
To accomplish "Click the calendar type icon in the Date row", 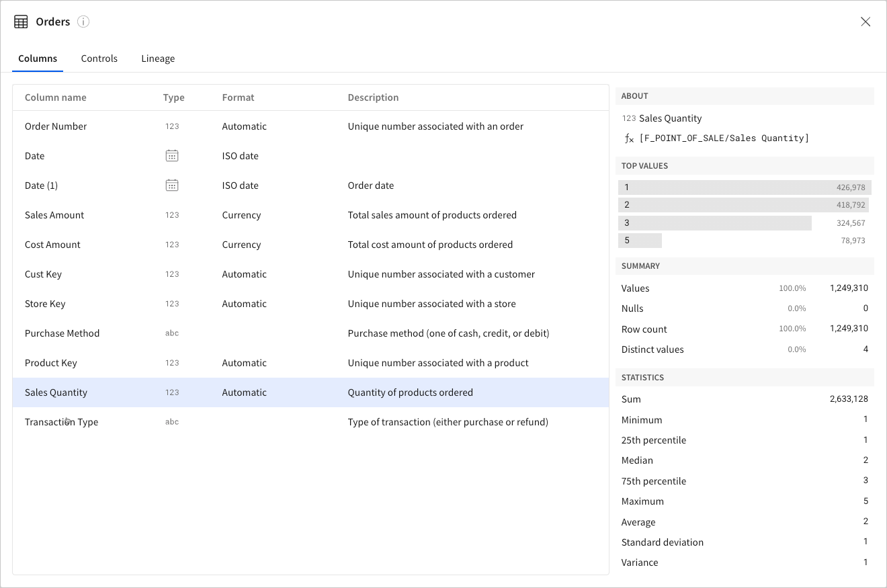I will tap(172, 156).
